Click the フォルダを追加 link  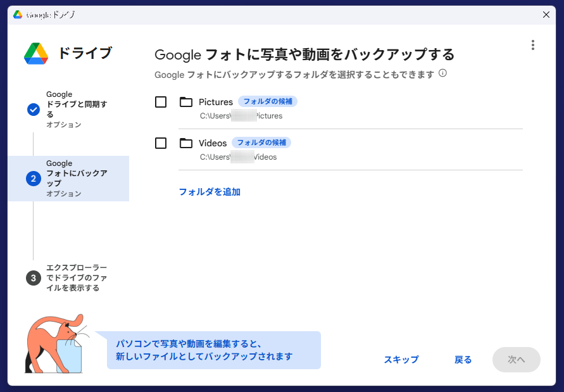click(x=210, y=192)
